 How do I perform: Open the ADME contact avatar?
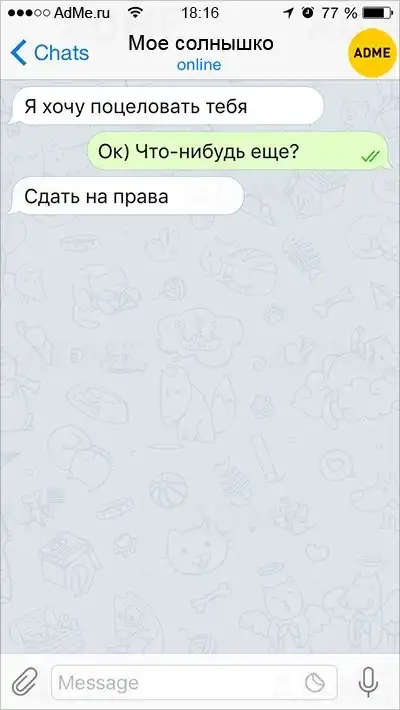point(371,53)
